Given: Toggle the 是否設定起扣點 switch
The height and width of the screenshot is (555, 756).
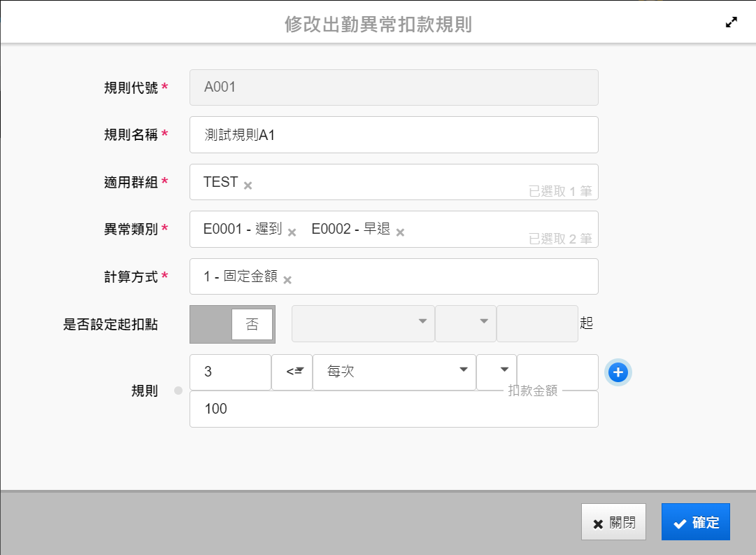Looking at the screenshot, I should (232, 324).
